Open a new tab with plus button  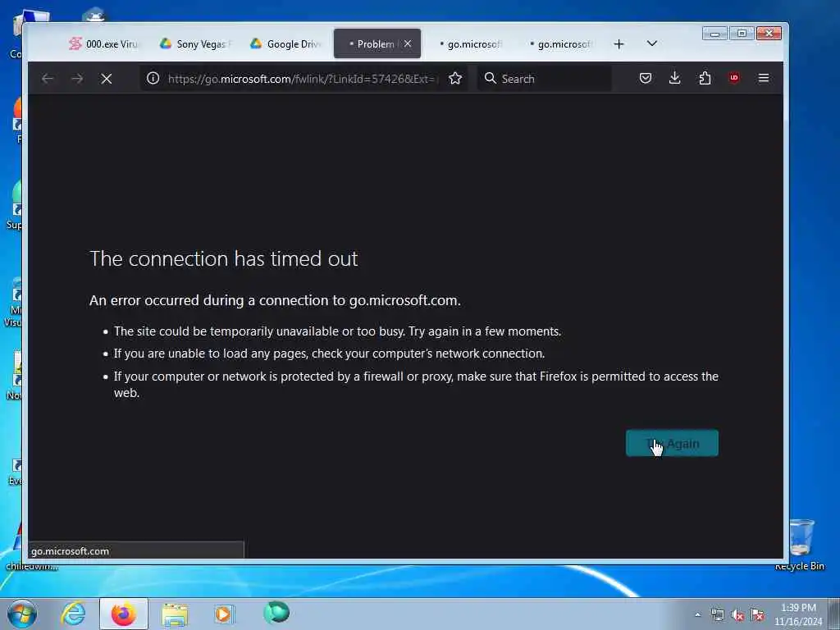(619, 44)
